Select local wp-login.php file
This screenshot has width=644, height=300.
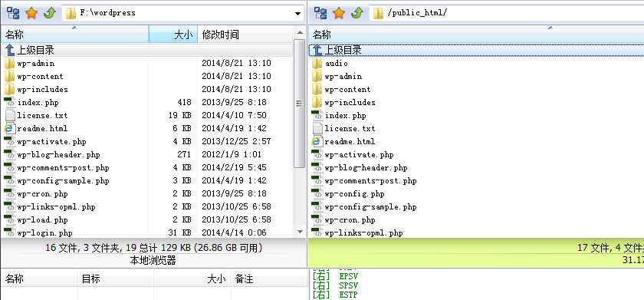[x=44, y=233]
